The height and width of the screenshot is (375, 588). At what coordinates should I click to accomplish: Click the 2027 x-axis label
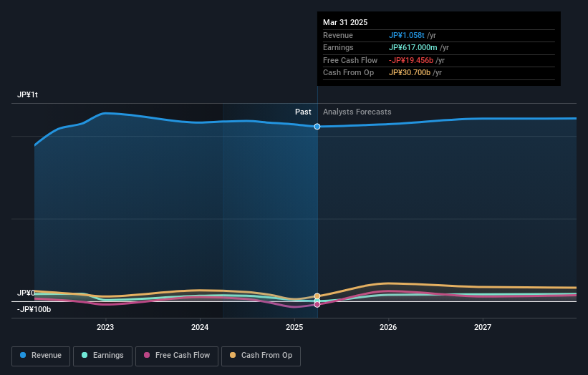[483, 327]
